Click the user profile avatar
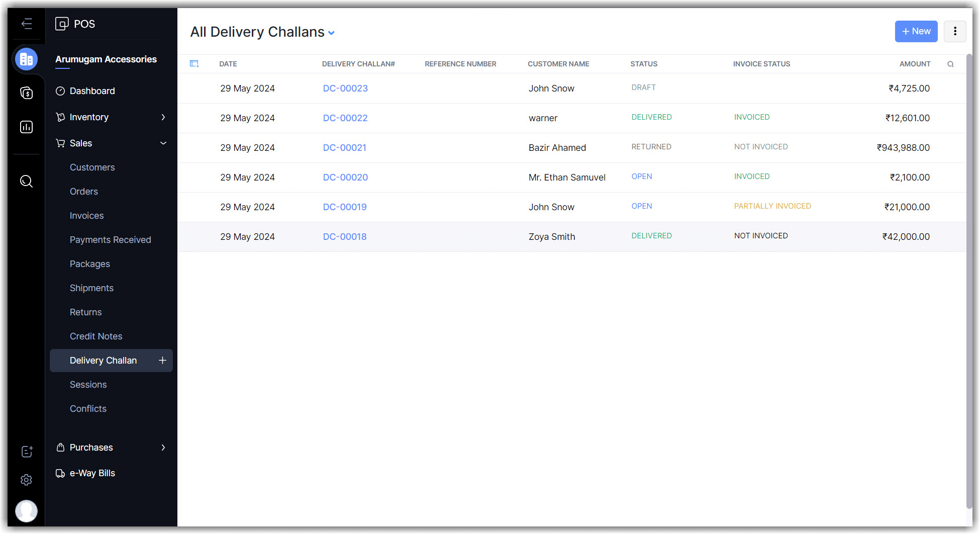This screenshot has width=980, height=534. coord(27,511)
